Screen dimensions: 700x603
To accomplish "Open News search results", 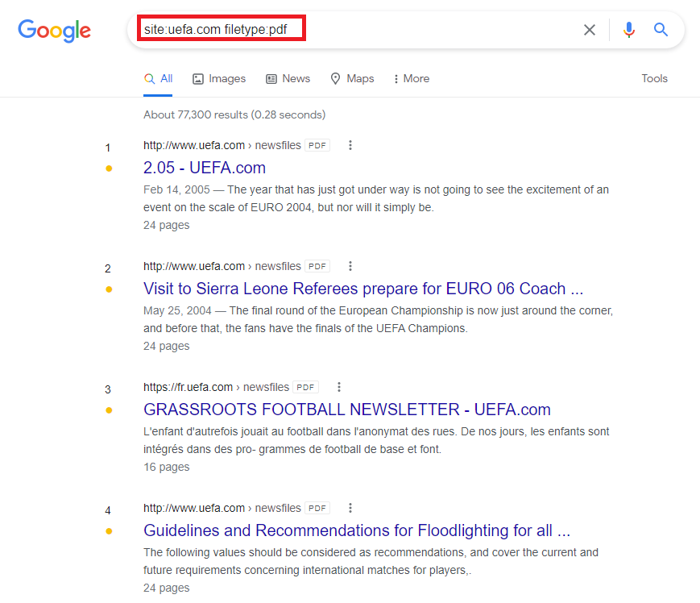I will coord(288,78).
